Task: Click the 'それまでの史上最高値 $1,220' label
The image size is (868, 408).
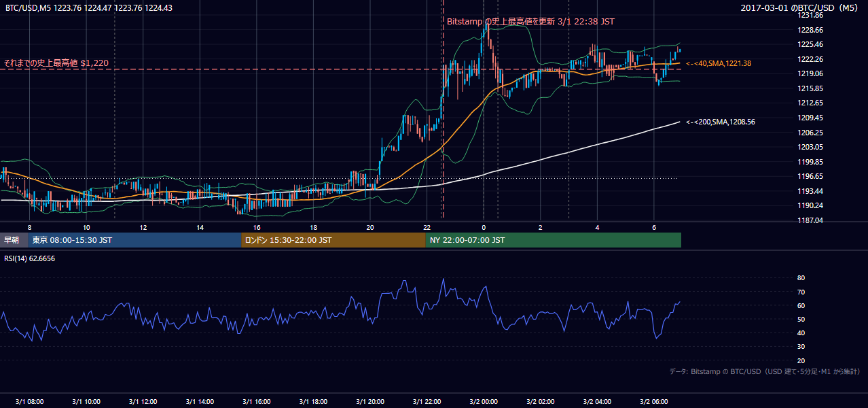Action: pyautogui.click(x=56, y=63)
